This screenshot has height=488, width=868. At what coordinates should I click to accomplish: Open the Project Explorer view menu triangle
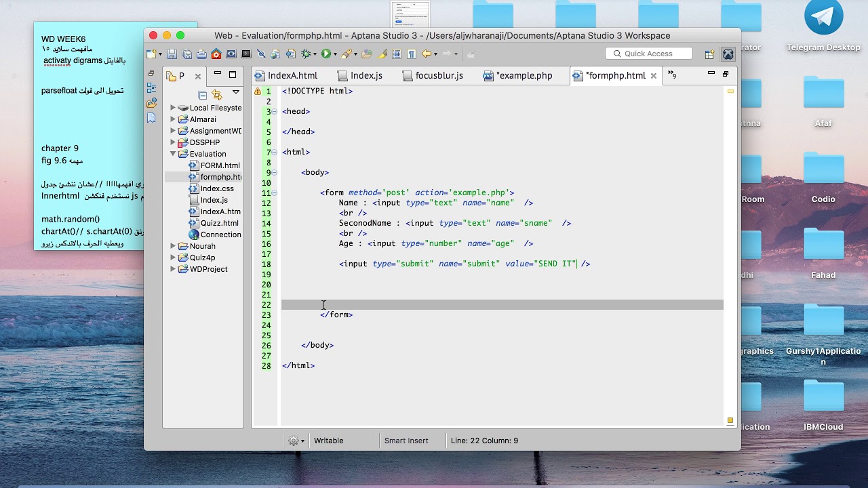[236, 92]
